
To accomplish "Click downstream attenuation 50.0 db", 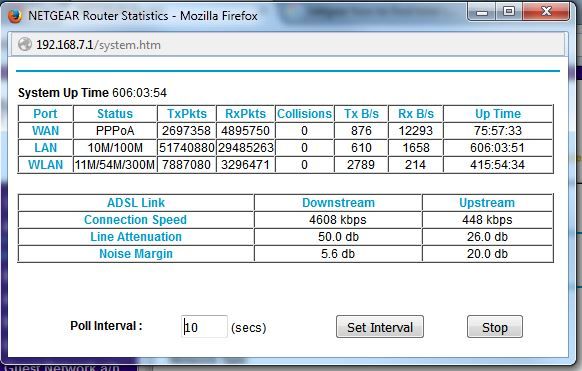I will (x=338, y=237).
